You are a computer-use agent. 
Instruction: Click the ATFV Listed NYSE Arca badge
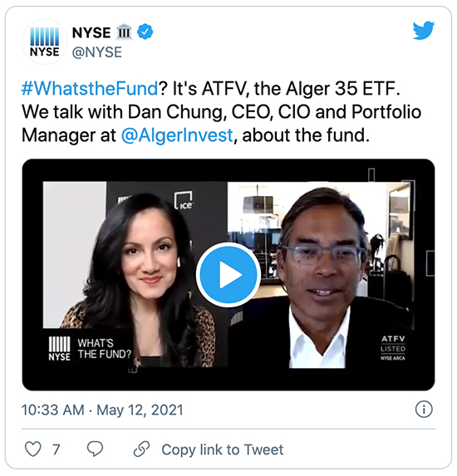[x=393, y=347]
